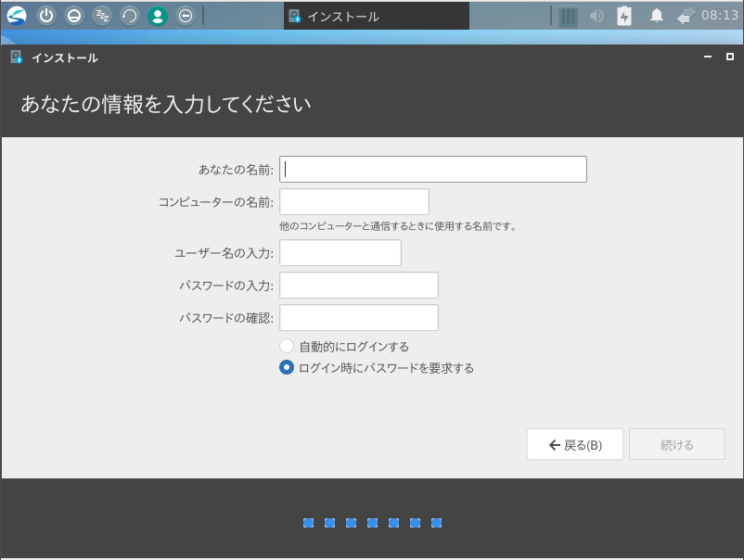Click the restart circular arrow icon

pos(130,16)
